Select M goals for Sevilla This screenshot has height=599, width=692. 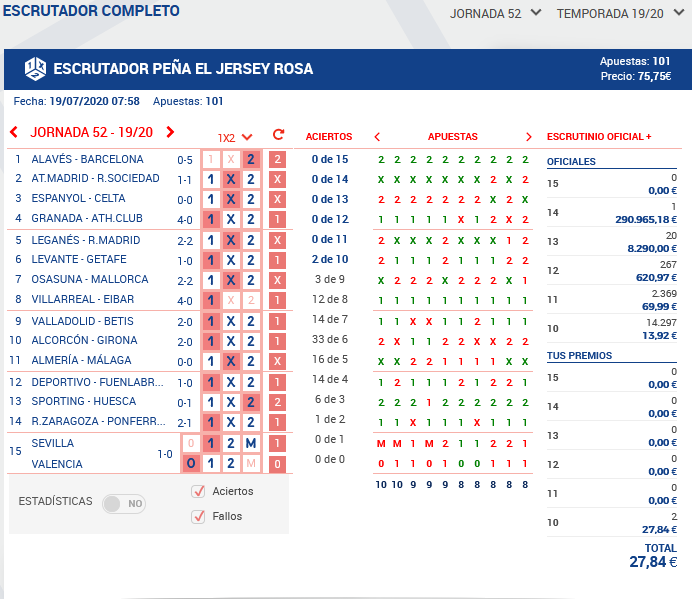tap(251, 443)
